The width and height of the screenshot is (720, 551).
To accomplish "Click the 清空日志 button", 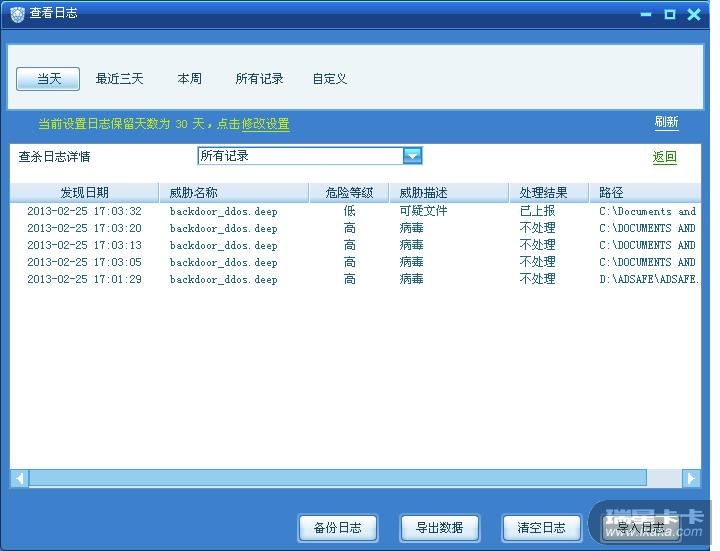I will click(542, 528).
